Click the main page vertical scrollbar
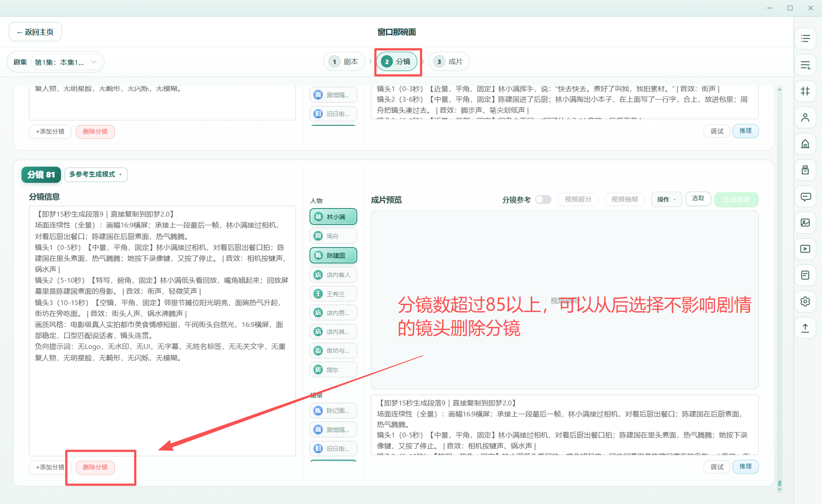Screen dimensions: 822x504 click(779, 289)
